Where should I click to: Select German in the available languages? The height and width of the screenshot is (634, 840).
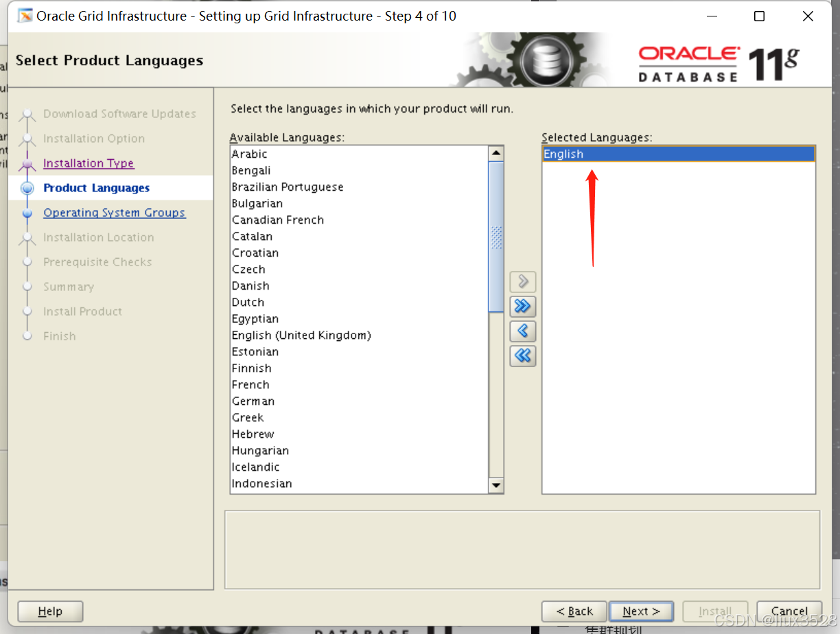[359, 401]
